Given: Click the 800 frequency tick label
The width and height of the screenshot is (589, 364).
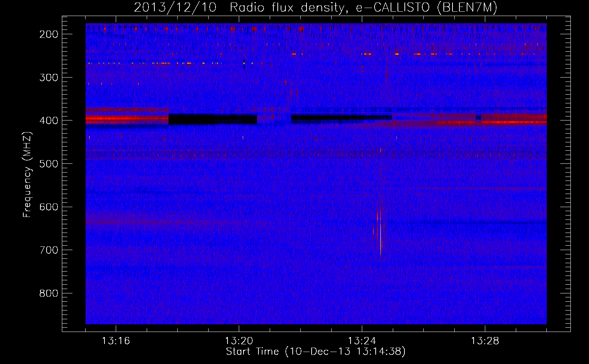Looking at the screenshot, I should coord(49,293).
